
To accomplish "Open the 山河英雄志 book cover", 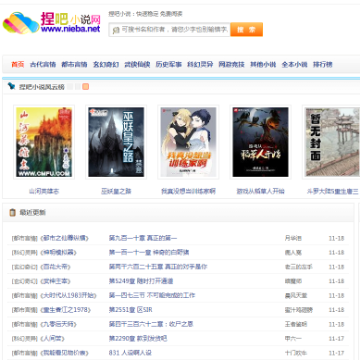I will tap(44, 142).
